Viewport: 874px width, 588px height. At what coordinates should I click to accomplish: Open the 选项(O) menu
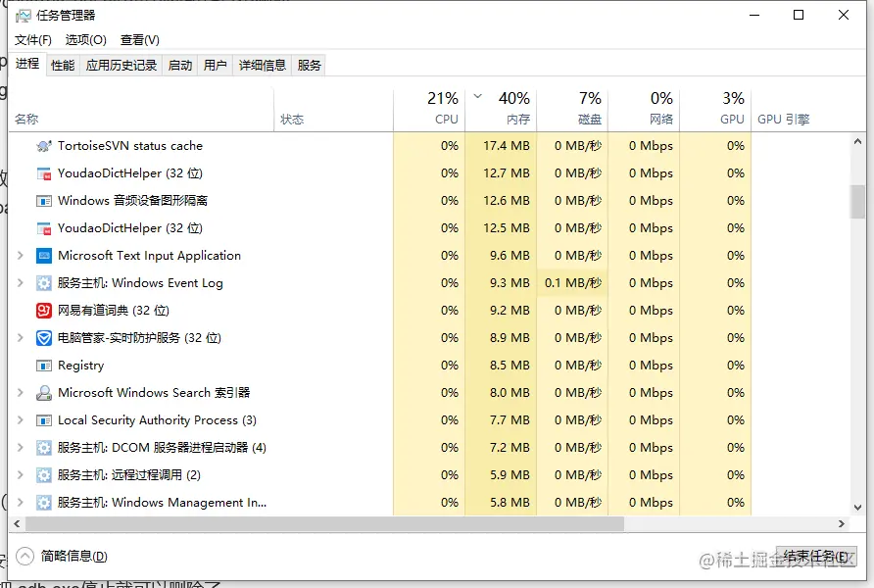[x=86, y=40]
